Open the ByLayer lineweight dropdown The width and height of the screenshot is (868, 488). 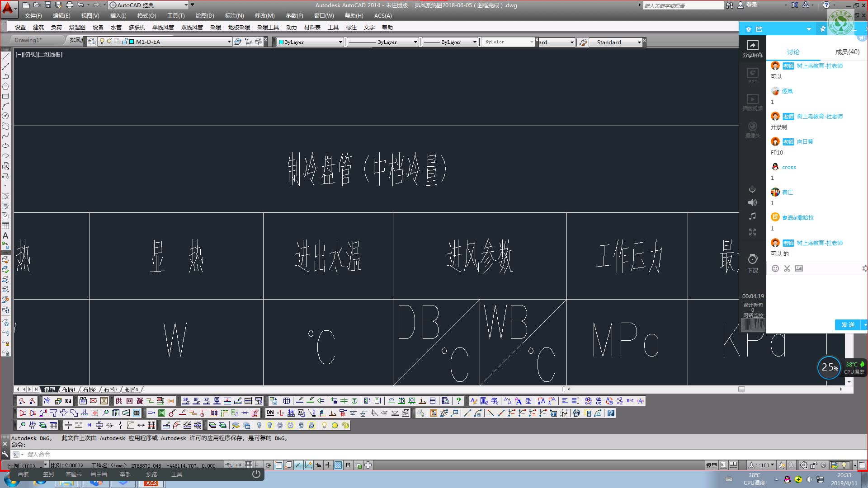(x=450, y=42)
